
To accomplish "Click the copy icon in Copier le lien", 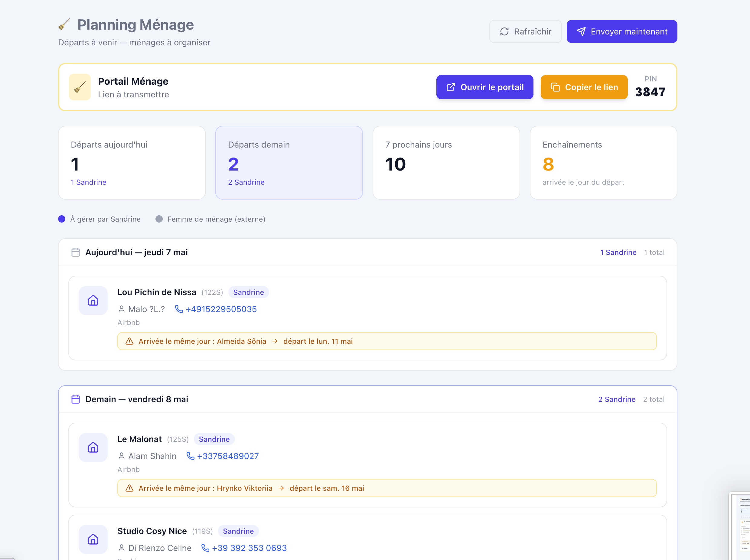I will pos(555,87).
